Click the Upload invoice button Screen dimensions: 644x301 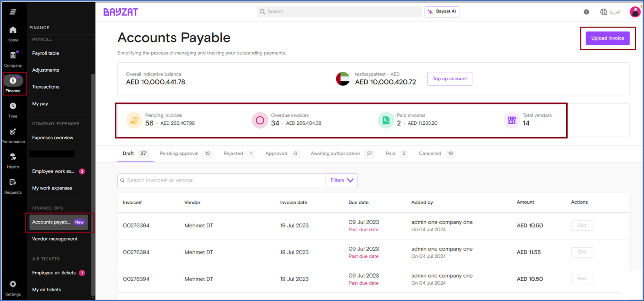607,38
